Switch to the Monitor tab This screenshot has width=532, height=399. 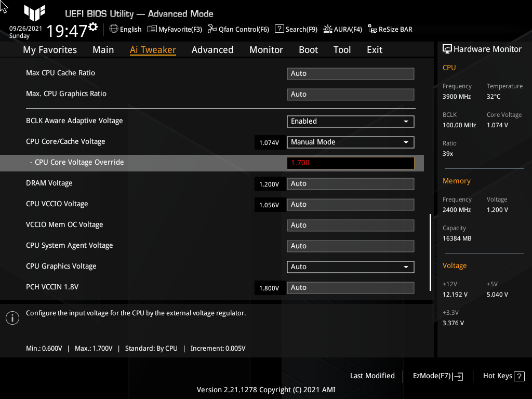266,50
